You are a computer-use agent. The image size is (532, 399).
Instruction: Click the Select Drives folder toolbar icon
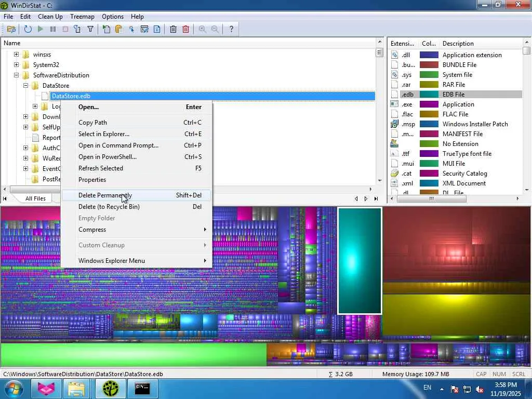point(11,29)
